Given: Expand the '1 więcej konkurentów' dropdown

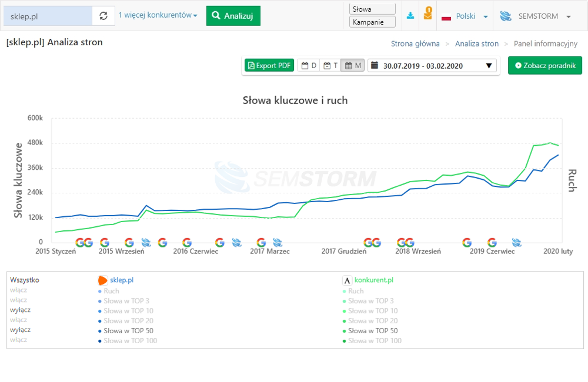Looking at the screenshot, I should click(158, 15).
